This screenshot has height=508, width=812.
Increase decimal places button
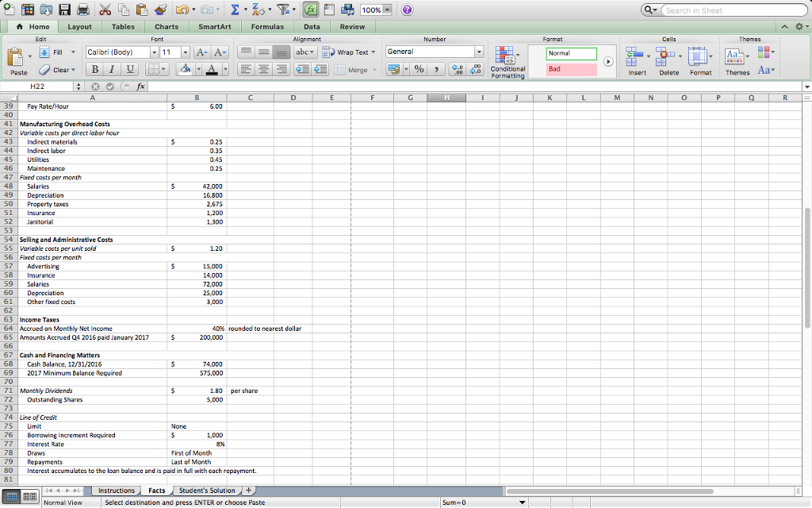click(458, 69)
